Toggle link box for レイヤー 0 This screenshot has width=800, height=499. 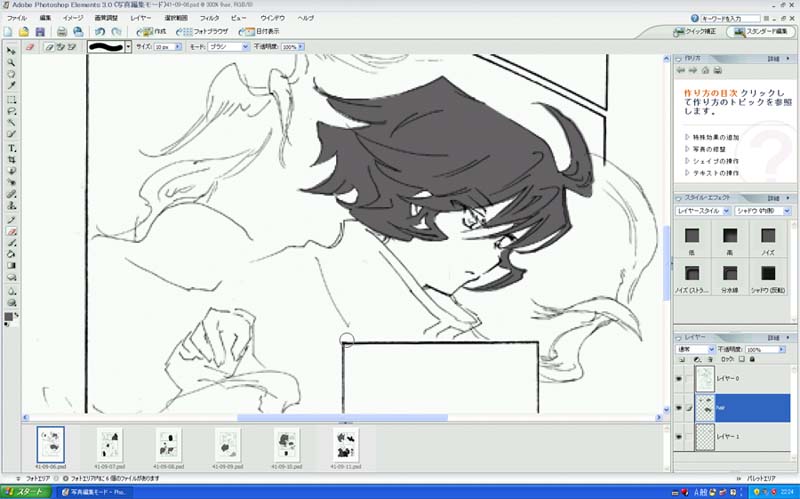click(689, 379)
